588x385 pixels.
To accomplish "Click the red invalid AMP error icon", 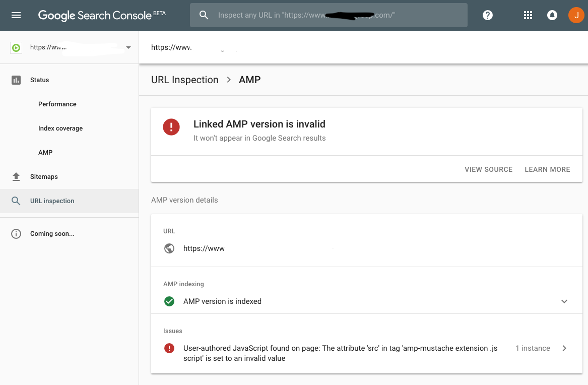I will pos(171,127).
